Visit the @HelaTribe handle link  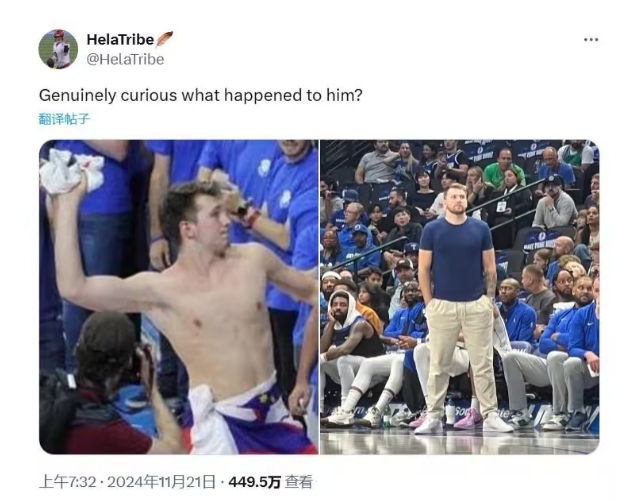coord(126,60)
